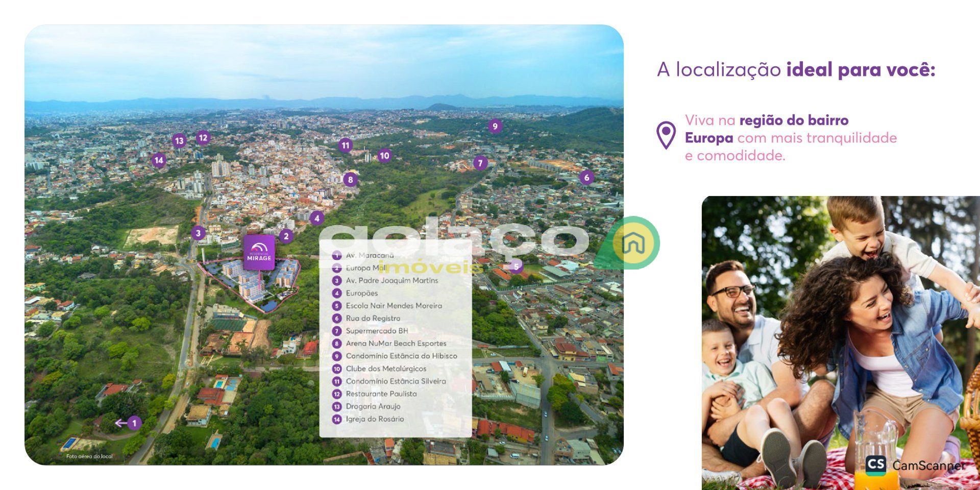
Task: Click legend entry Igreja do Rosário
Action: click(375, 419)
